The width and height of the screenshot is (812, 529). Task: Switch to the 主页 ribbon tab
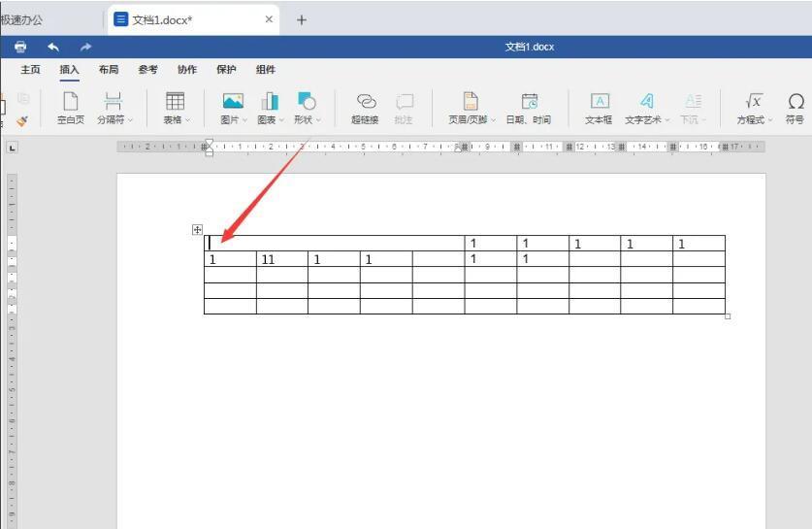pyautogui.click(x=30, y=70)
